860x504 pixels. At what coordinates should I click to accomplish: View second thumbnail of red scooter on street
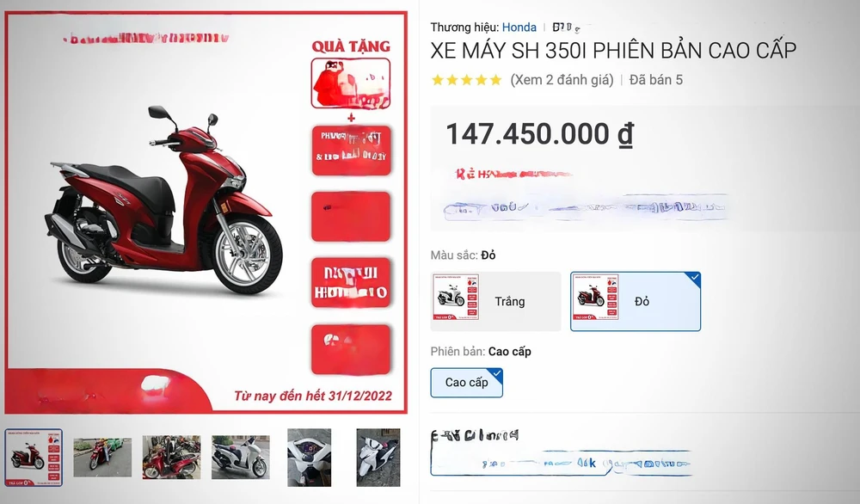pyautogui.click(x=102, y=458)
